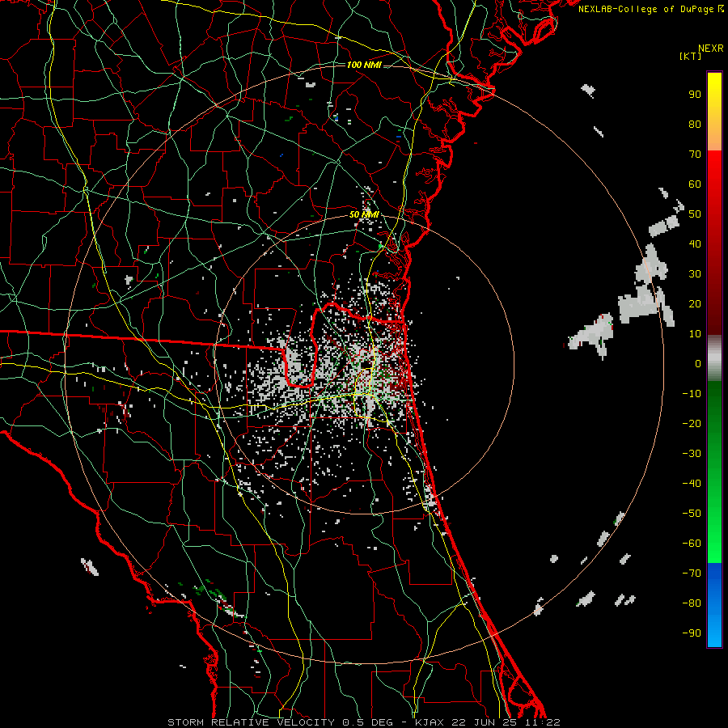Click the 60 value on the velocity scale

click(695, 184)
